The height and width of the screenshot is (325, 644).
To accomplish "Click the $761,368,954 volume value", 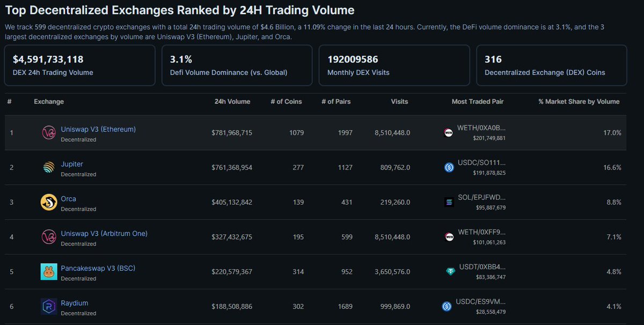I will [232, 168].
